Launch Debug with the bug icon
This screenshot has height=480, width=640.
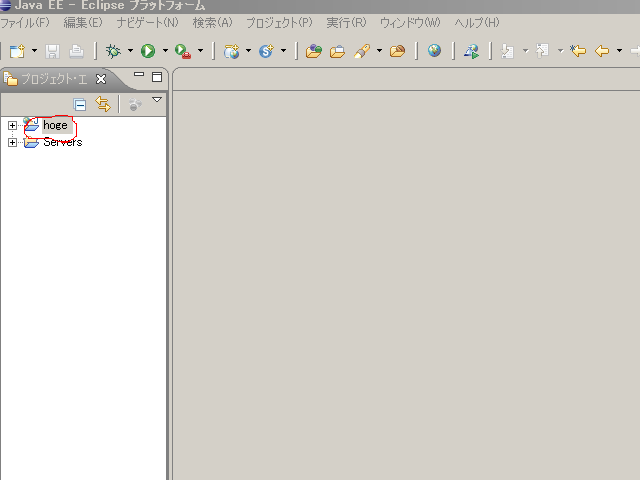point(113,51)
